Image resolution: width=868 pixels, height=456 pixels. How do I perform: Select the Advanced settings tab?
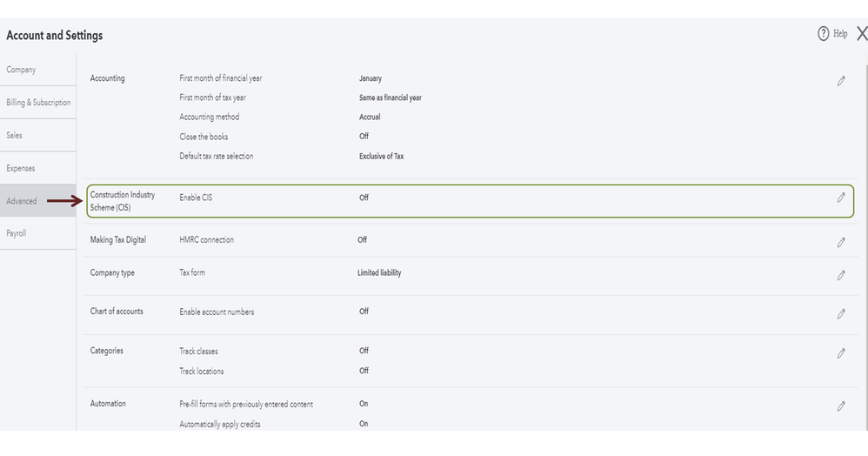[22, 201]
